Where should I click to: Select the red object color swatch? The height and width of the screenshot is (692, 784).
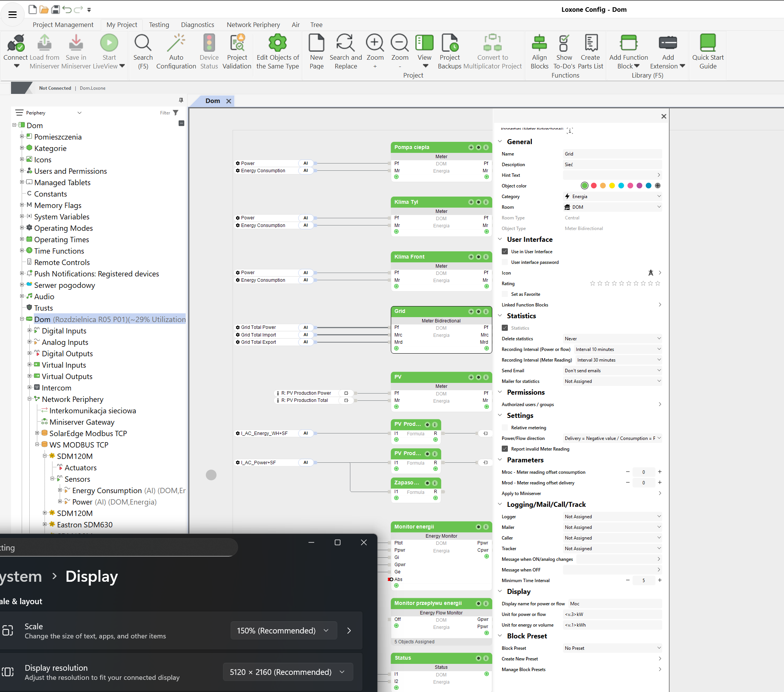[593, 186]
